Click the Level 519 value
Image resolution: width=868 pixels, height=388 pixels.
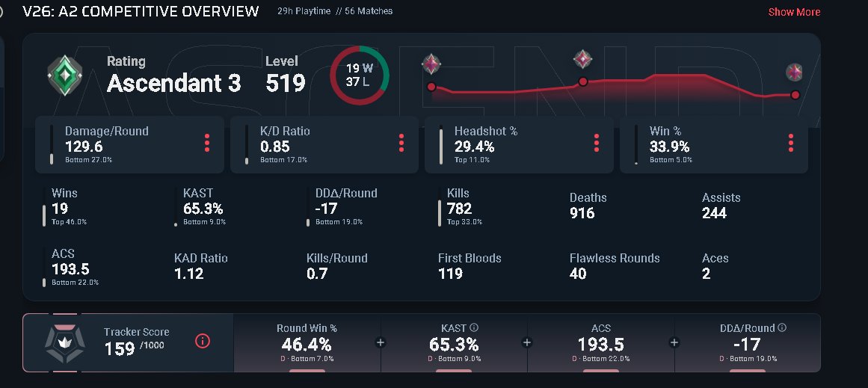click(286, 83)
